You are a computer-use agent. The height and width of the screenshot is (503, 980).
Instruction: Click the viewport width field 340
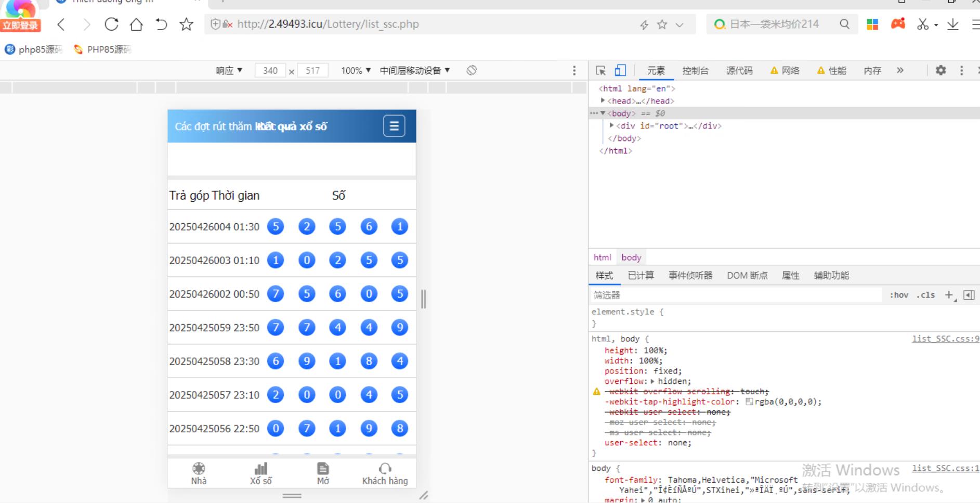270,70
